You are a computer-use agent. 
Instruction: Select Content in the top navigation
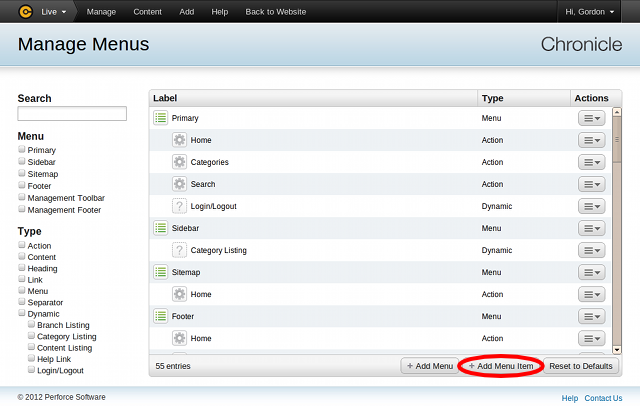(147, 12)
